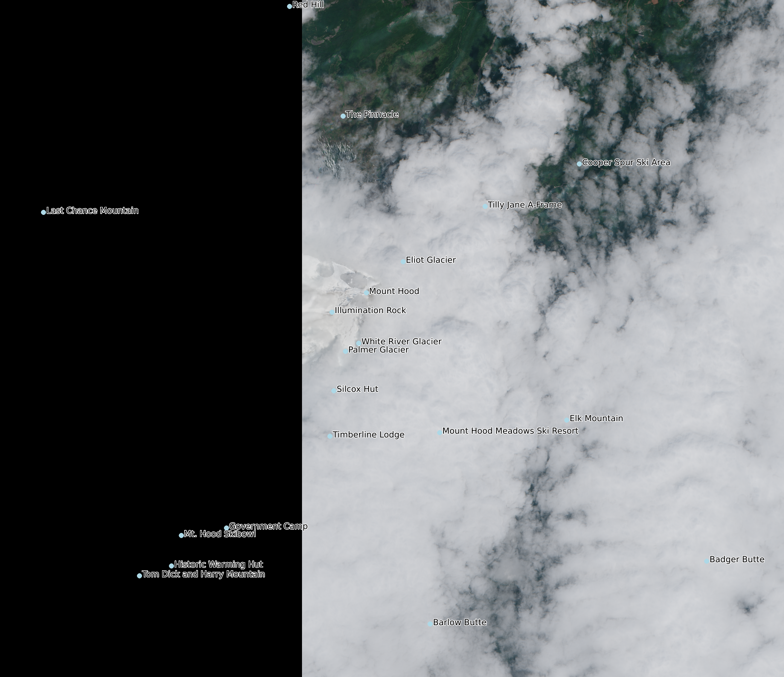Image resolution: width=784 pixels, height=677 pixels.
Task: Select the Government Camp marker
Action: (226, 528)
